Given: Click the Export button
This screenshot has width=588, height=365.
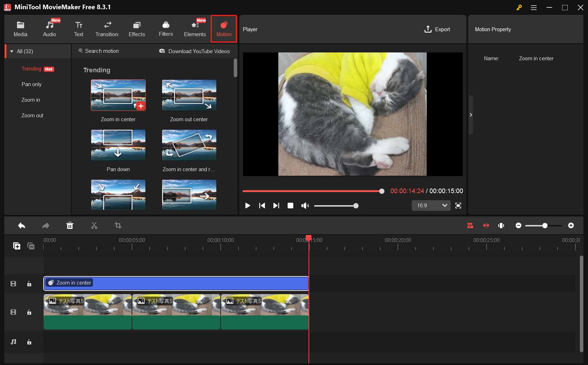Looking at the screenshot, I should point(437,29).
